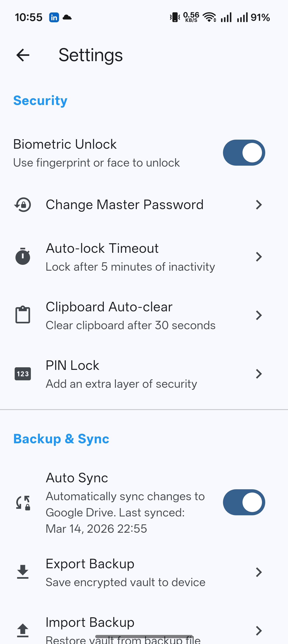This screenshot has width=288, height=644.
Task: Tap the back arrow icon
Action: (23, 55)
